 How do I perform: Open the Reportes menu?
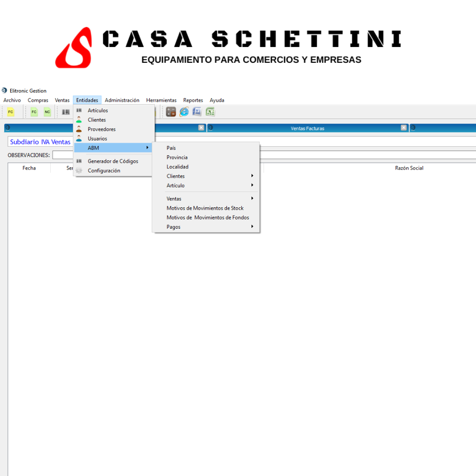point(193,100)
